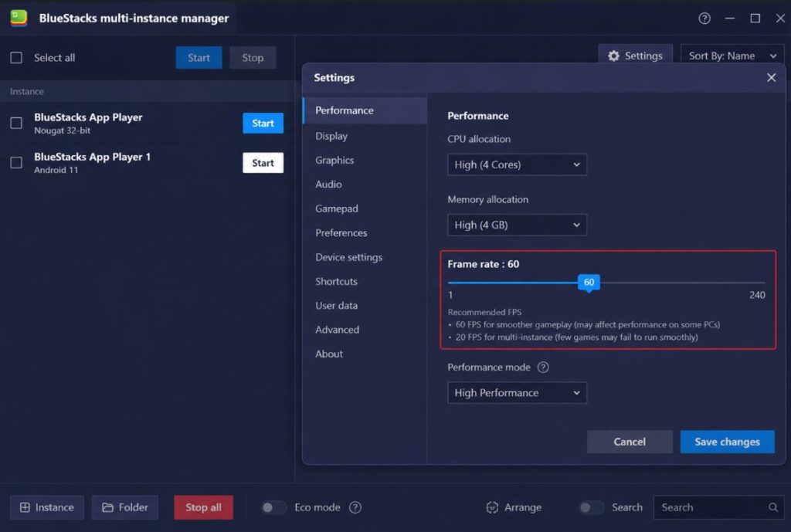
Task: Toggle the Eco mode switch
Action: (x=273, y=507)
